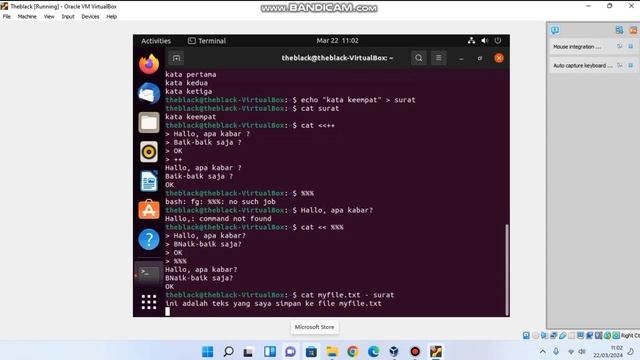Screen dimensions: 640x360
Task: Open the Windows Start button
Action: [x=207, y=351]
